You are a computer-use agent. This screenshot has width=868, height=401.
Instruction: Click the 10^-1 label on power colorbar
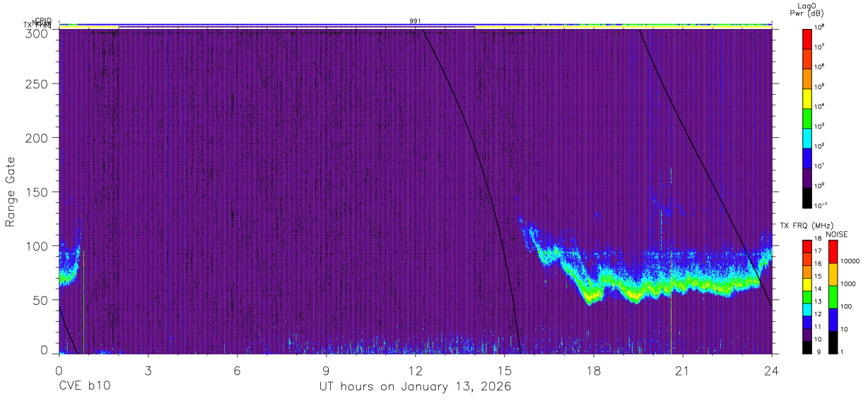(x=821, y=206)
